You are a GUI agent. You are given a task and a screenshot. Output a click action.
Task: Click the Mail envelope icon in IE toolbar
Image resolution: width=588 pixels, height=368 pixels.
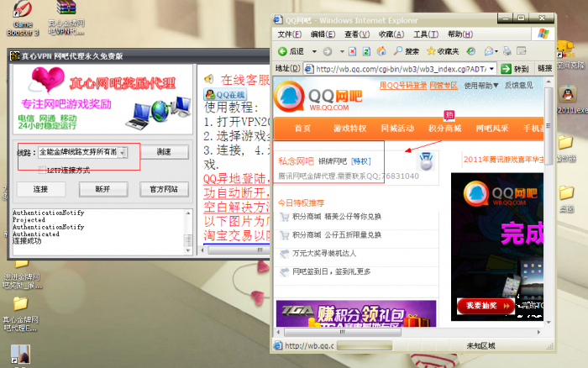click(489, 51)
